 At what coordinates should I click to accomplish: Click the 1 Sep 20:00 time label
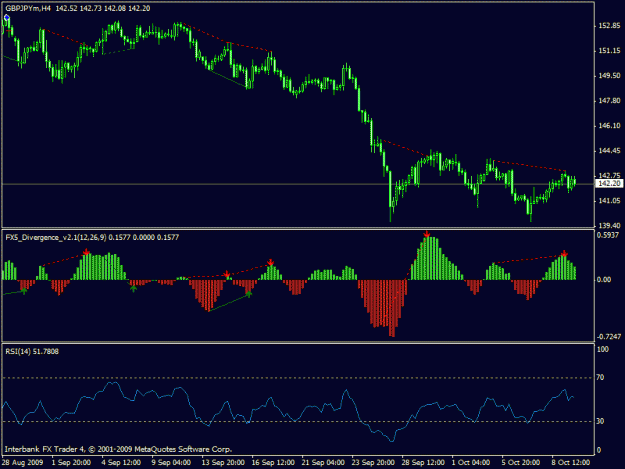71,463
